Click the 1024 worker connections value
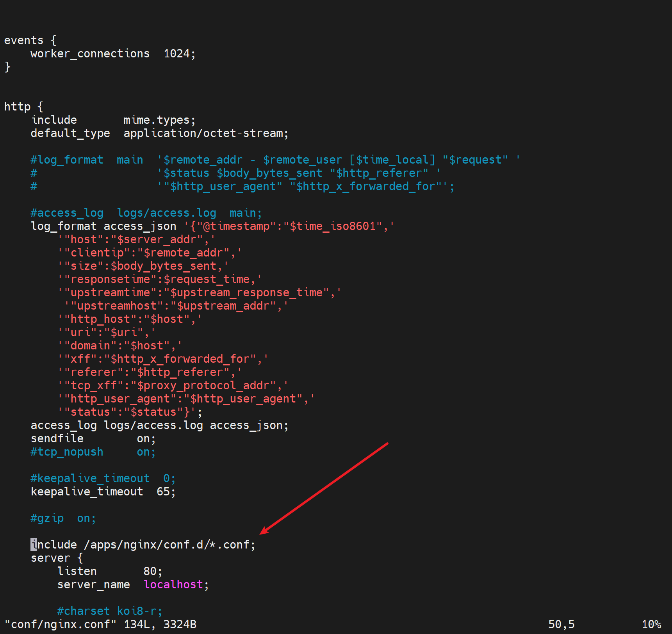 coord(176,53)
